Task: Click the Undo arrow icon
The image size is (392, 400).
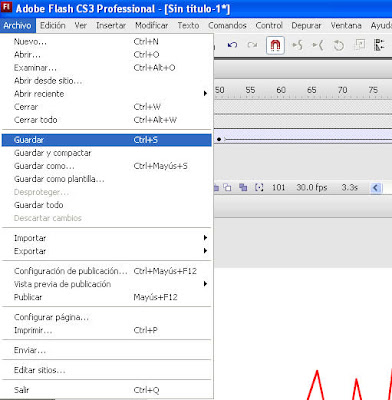Action: (232, 45)
